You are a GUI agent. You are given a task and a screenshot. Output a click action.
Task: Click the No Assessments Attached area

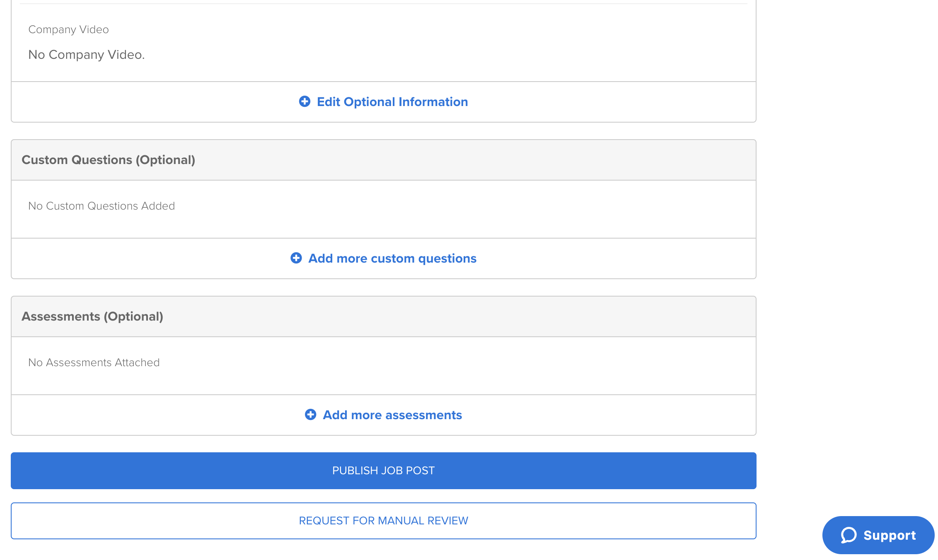tap(93, 362)
